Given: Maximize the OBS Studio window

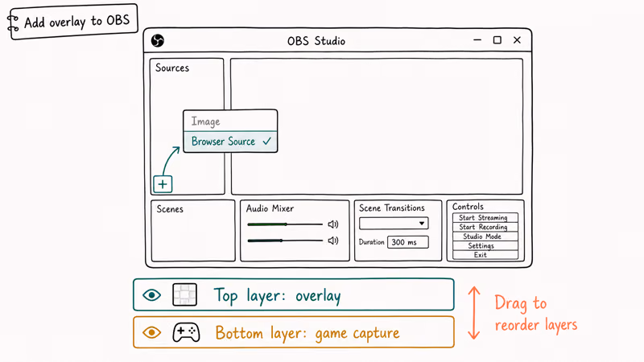Looking at the screenshot, I should (x=497, y=39).
